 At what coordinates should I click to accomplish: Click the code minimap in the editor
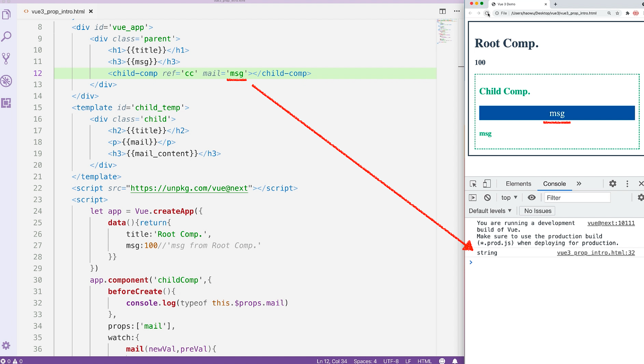(445, 31)
